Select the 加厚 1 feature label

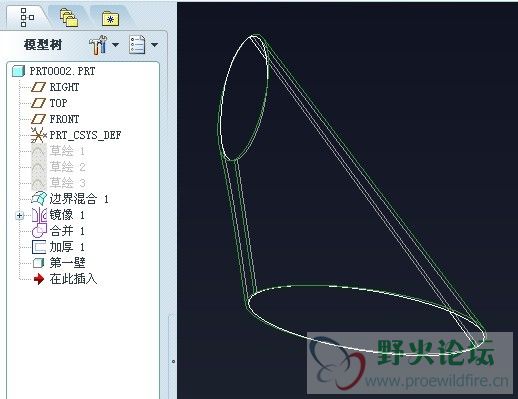click(x=67, y=247)
